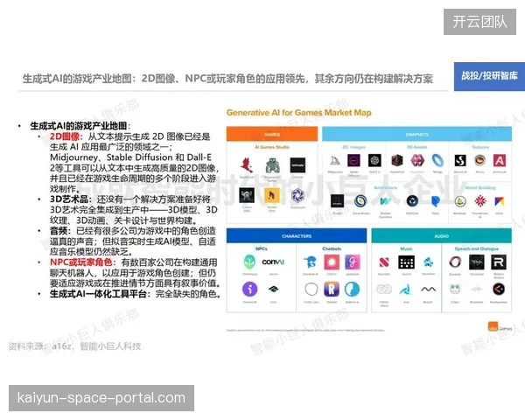Viewport: 525px width, 420px height.
Task: Click the RADiCAL dark circle logo
Action: (412, 201)
